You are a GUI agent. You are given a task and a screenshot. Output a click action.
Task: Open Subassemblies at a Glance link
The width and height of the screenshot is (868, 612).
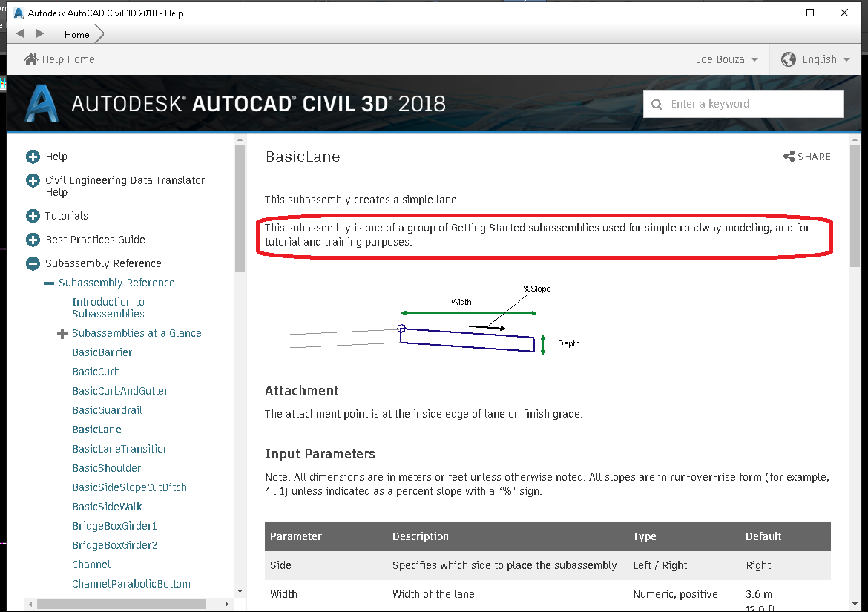click(x=137, y=333)
